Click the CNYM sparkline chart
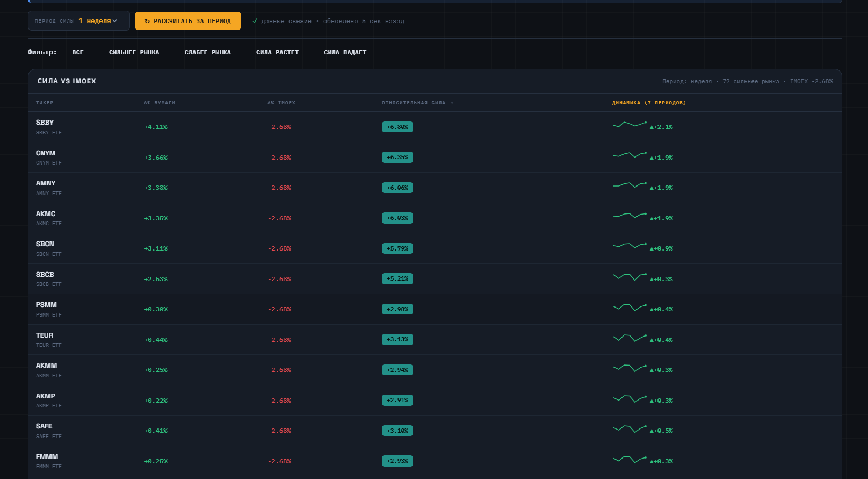The width and height of the screenshot is (868, 479). (x=630, y=155)
